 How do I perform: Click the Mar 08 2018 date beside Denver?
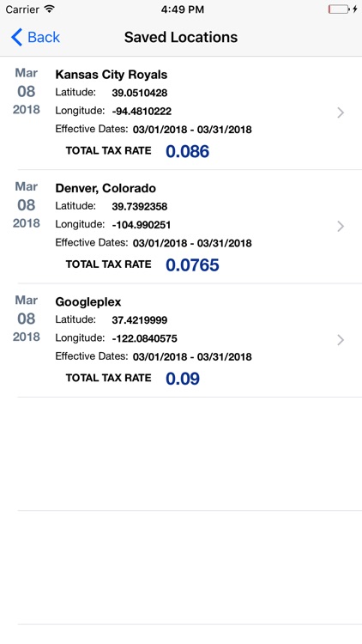pos(27,205)
